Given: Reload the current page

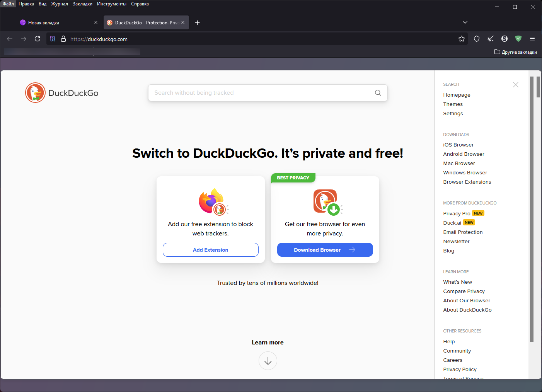Looking at the screenshot, I should 37,39.
